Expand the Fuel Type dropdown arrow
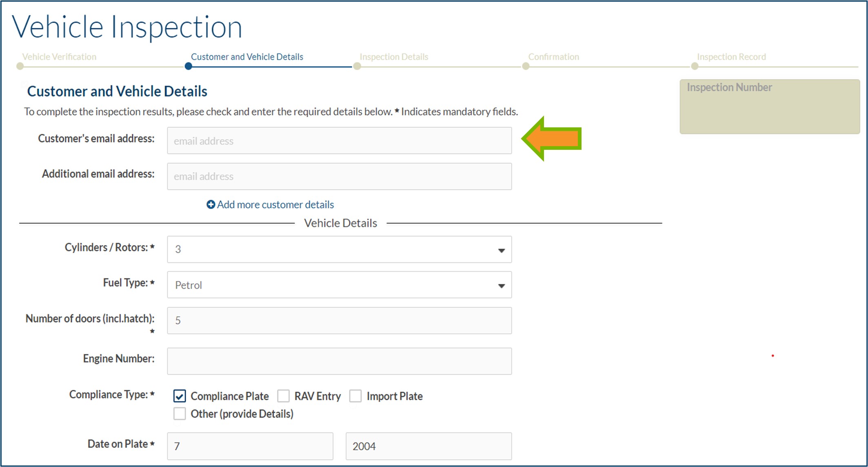Viewport: 868px width, 467px height. [502, 285]
